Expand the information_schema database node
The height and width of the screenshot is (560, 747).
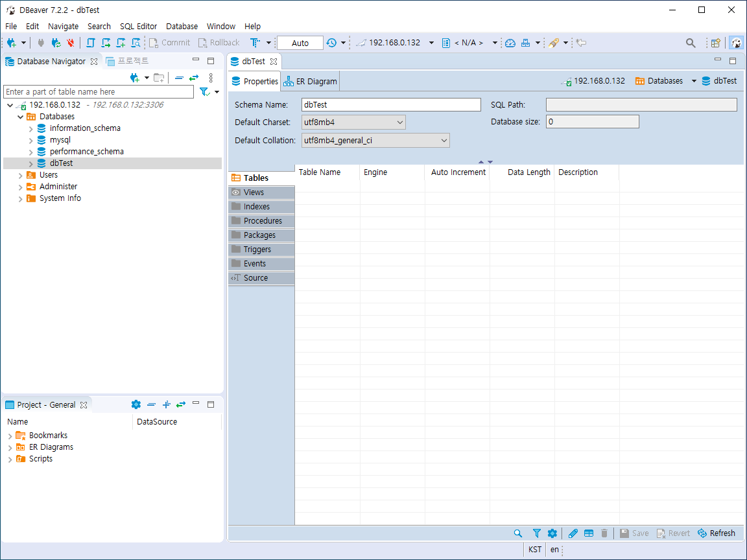(31, 128)
